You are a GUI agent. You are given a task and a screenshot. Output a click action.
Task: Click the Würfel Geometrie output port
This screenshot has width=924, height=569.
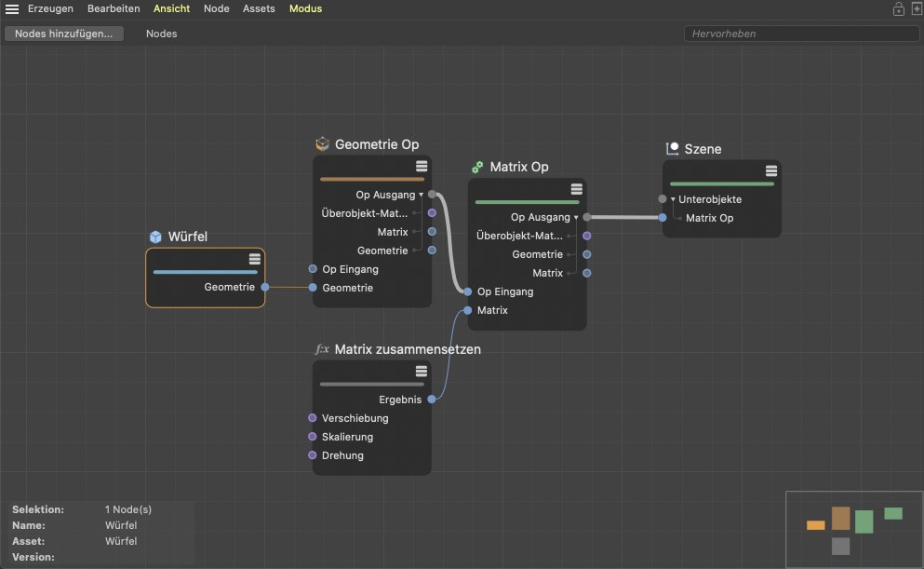(265, 287)
